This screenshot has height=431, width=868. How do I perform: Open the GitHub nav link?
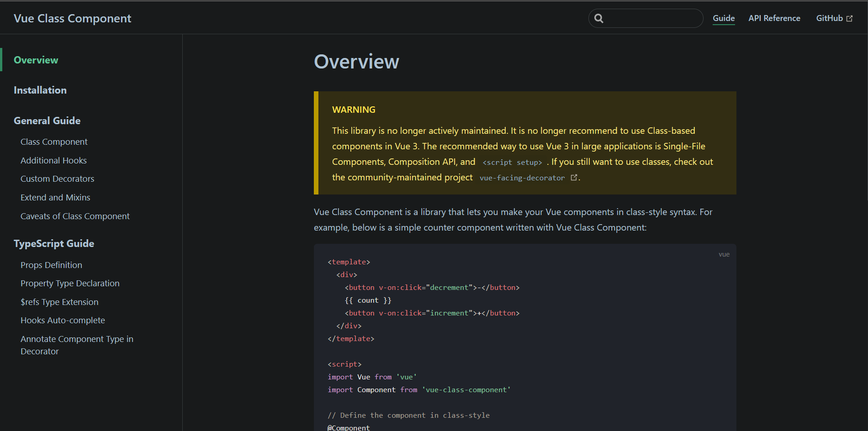(x=834, y=18)
